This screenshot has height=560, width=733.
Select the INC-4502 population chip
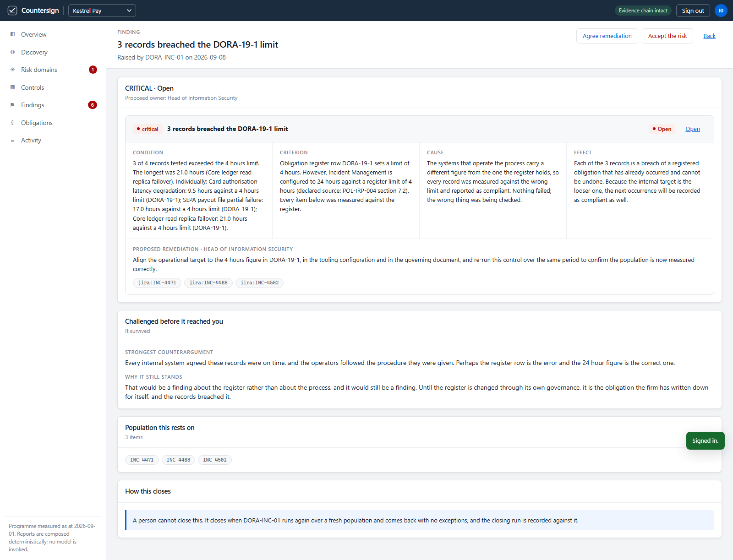tap(215, 460)
